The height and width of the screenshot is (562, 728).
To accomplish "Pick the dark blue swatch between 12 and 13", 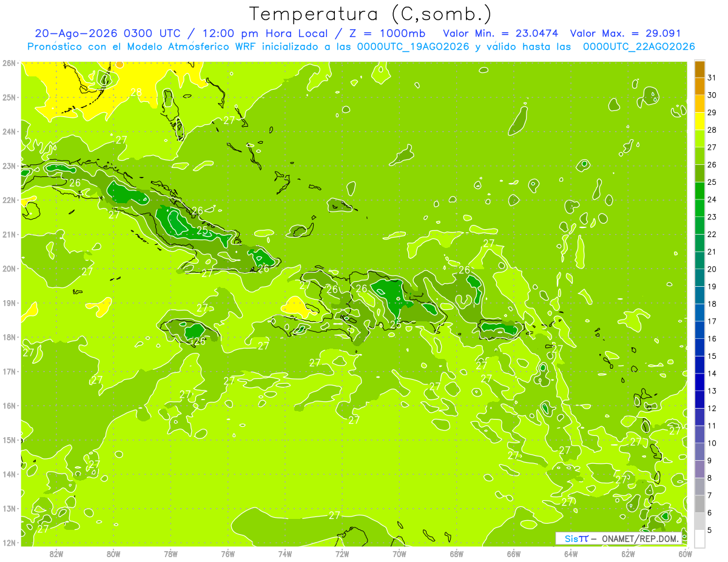I will click(x=699, y=399).
